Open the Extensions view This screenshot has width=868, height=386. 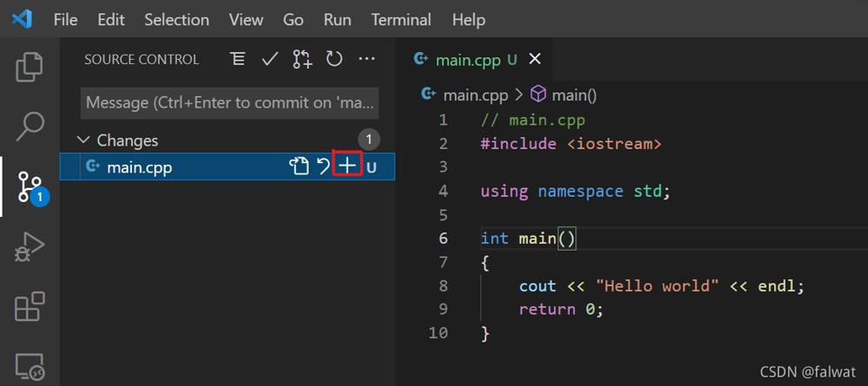click(x=30, y=306)
